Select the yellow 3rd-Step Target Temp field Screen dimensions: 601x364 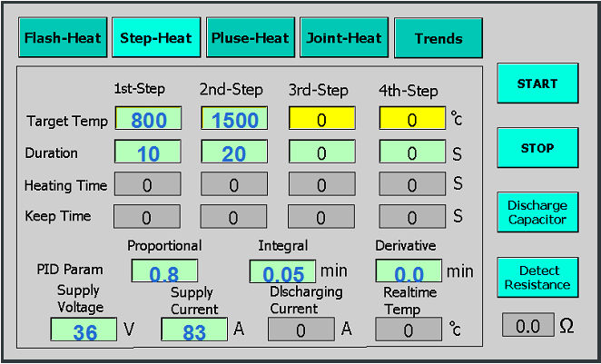tap(321, 119)
